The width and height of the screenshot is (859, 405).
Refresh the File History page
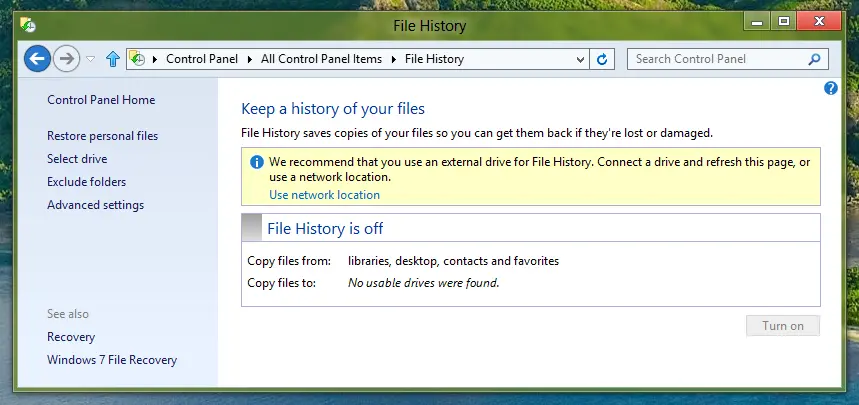tap(602, 59)
